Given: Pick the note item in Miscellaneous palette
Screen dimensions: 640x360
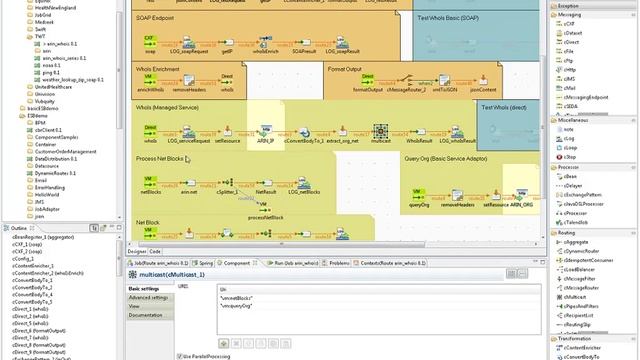Looking at the screenshot, I should point(568,129).
